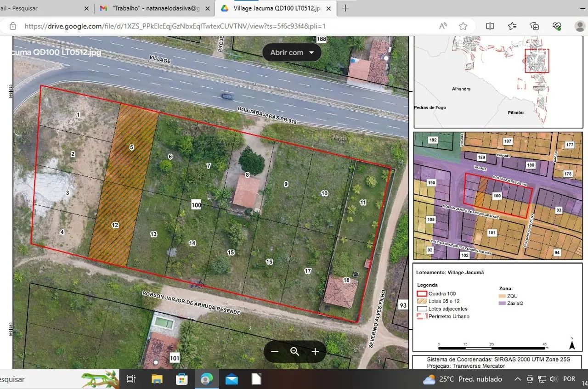Click the 'Pitimbu' label on locator map
The height and width of the screenshot is (389, 588).
tap(516, 112)
